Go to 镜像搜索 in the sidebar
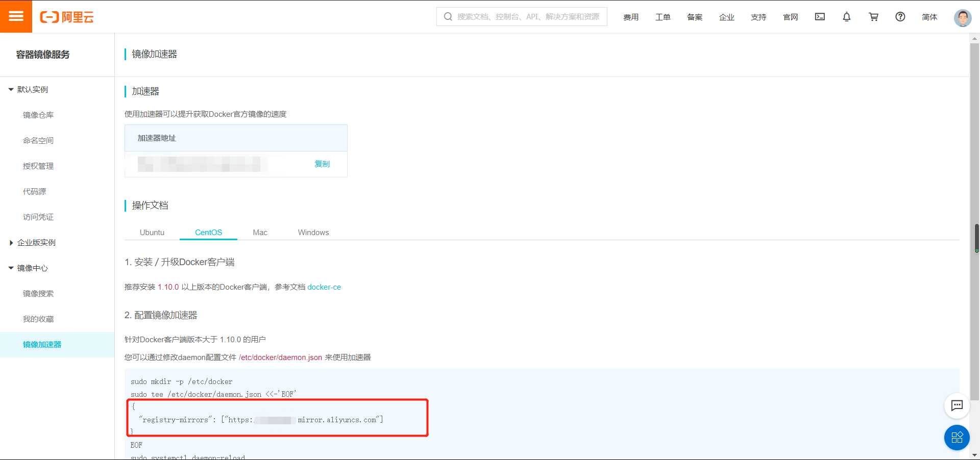Screen dimensions: 980x460 click(x=38, y=294)
